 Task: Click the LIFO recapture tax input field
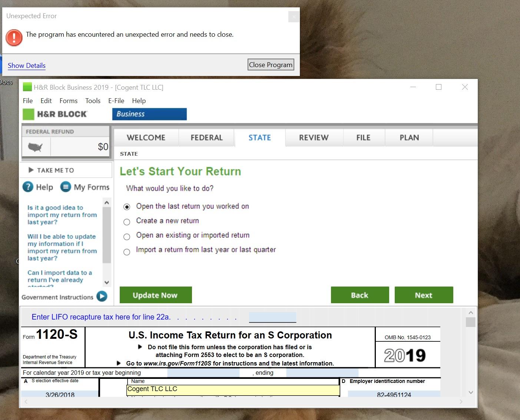(x=272, y=317)
